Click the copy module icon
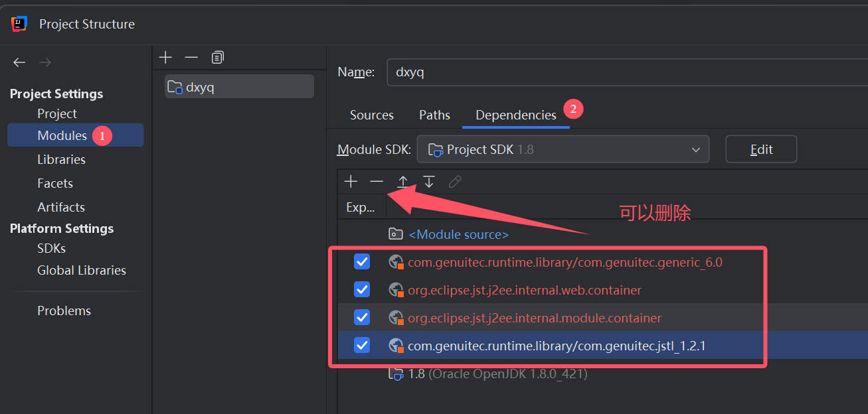 217,58
